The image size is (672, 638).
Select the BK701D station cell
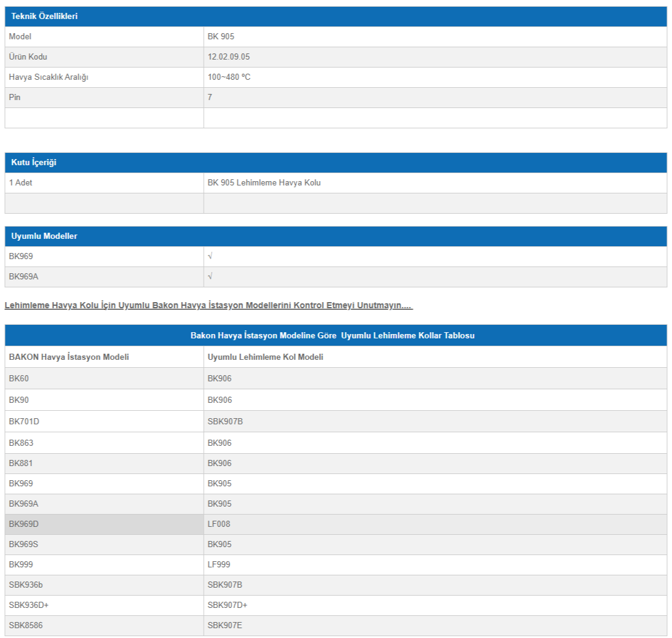(104, 421)
